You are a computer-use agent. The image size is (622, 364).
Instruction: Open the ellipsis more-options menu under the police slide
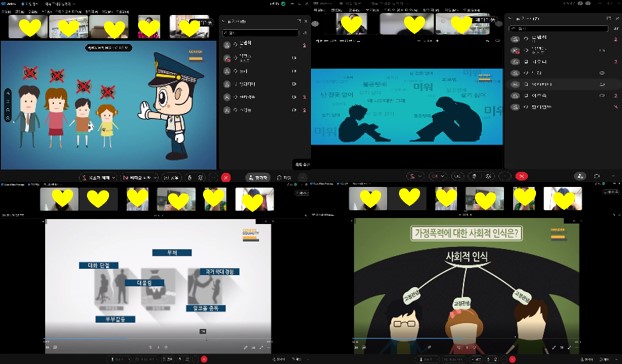click(213, 178)
